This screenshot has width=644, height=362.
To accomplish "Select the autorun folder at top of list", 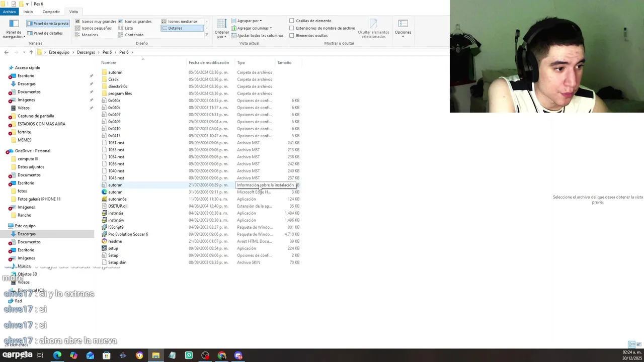I will tap(115, 72).
